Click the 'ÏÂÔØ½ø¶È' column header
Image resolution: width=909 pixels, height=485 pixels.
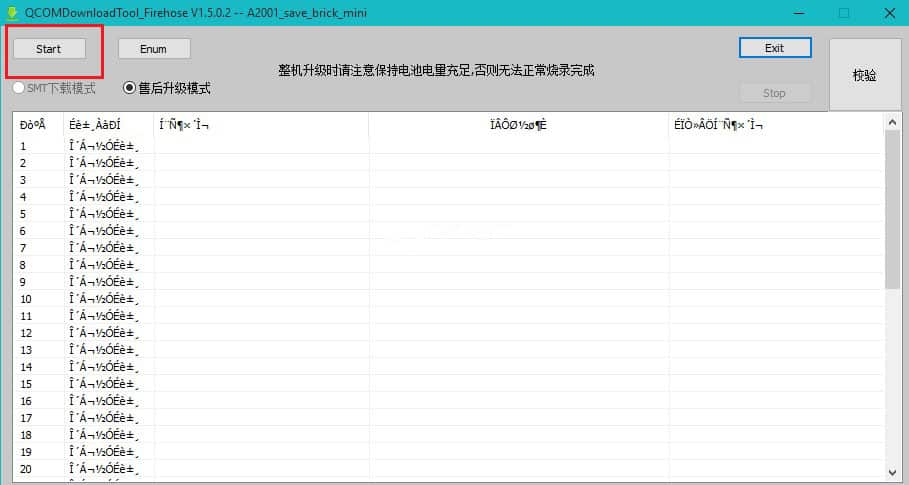coord(518,125)
